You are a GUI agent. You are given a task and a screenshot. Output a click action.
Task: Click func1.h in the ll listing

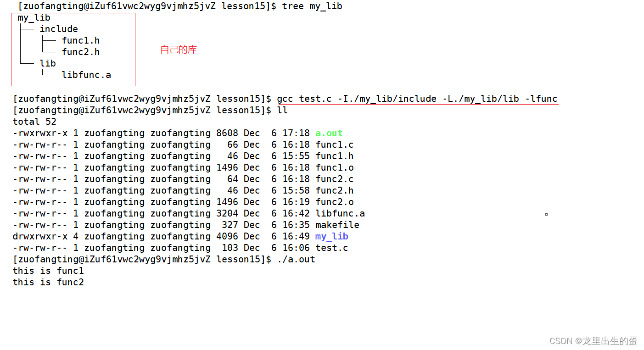335,156
